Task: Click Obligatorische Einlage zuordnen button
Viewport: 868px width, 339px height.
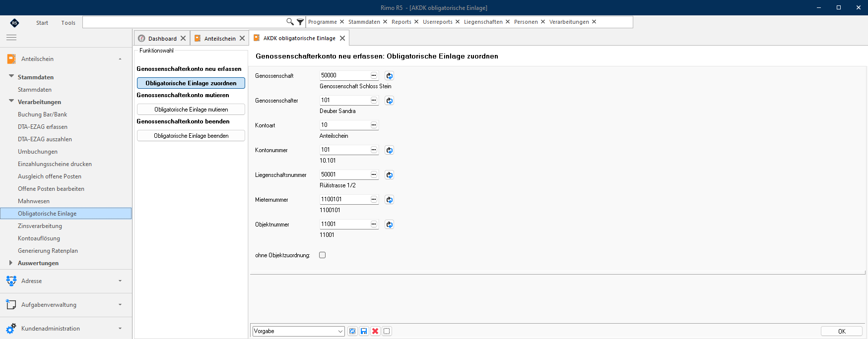Action: [x=191, y=83]
